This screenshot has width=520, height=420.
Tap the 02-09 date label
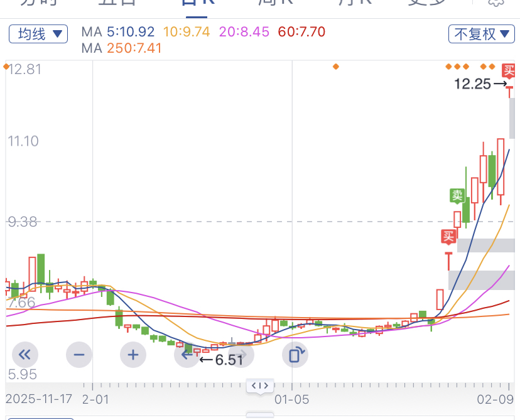pyautogui.click(x=496, y=399)
